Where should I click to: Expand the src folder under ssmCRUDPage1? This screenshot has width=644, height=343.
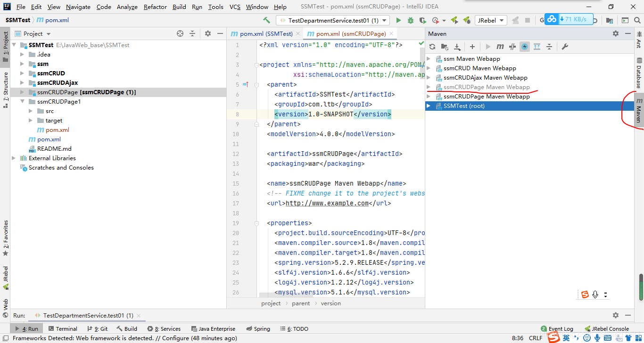(31, 111)
